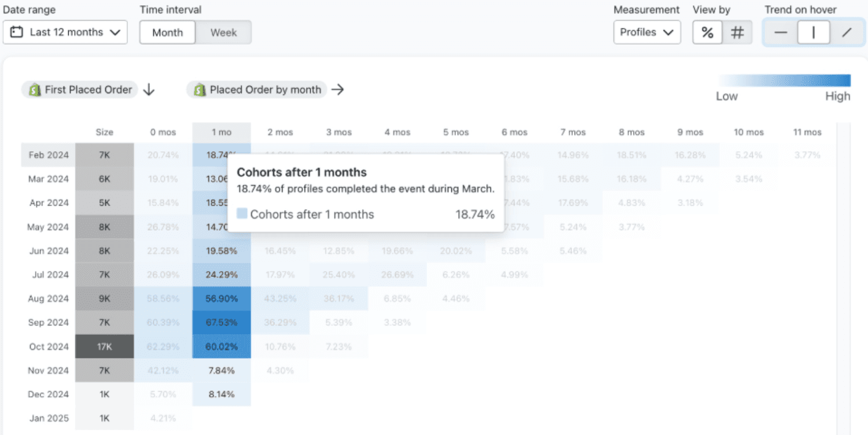
Task: Click the Sep 2024 cell showing 67.53%
Action: pos(222,323)
